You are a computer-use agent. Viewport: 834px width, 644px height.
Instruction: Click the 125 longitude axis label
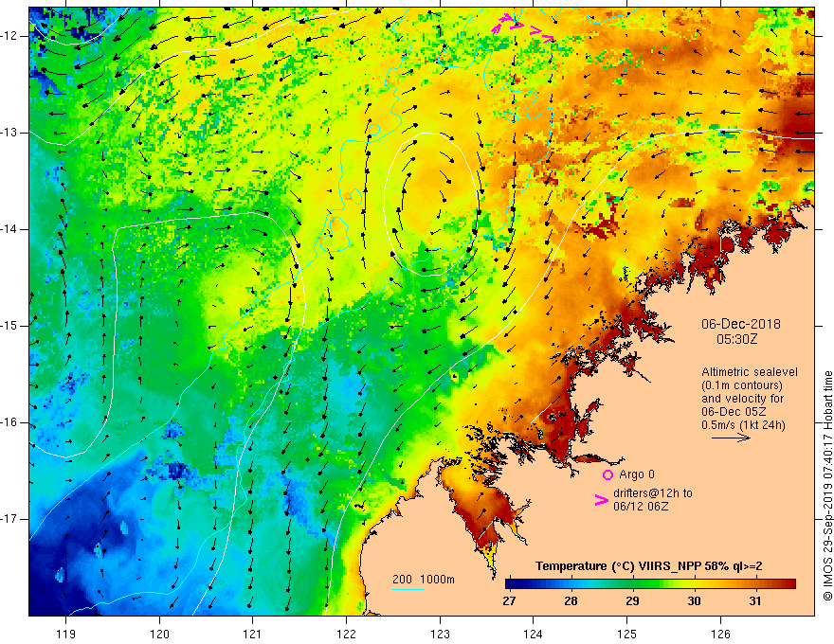click(x=627, y=634)
